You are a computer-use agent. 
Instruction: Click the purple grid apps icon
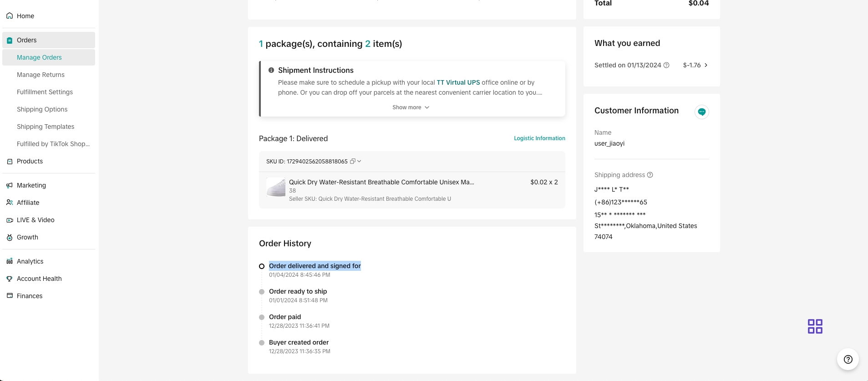(x=815, y=326)
